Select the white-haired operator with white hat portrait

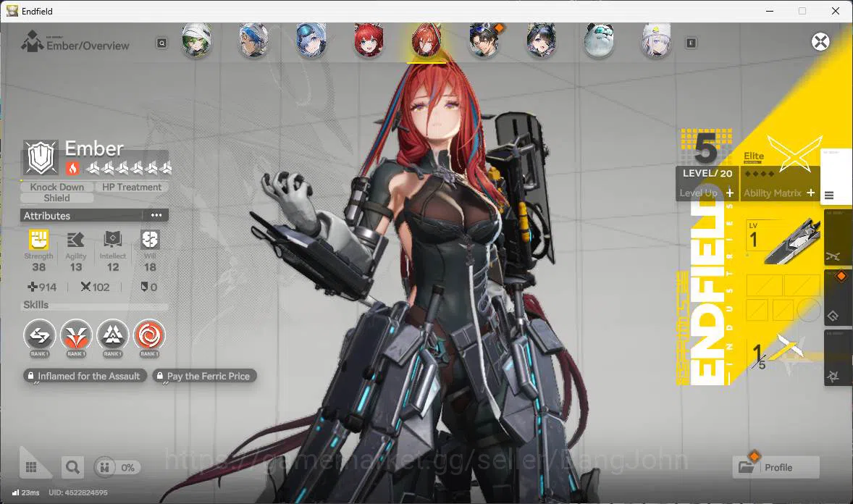pyautogui.click(x=656, y=41)
